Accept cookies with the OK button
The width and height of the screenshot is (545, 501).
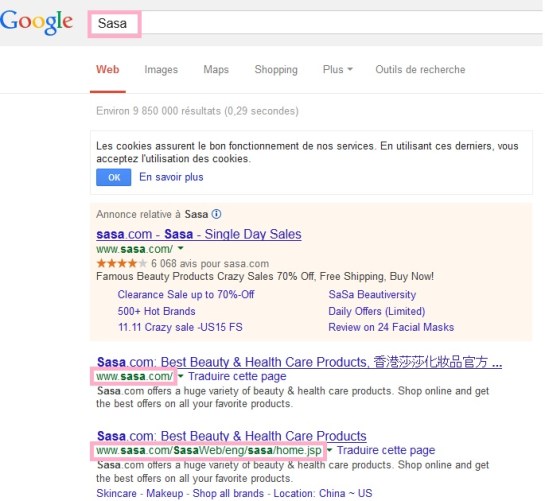click(114, 177)
